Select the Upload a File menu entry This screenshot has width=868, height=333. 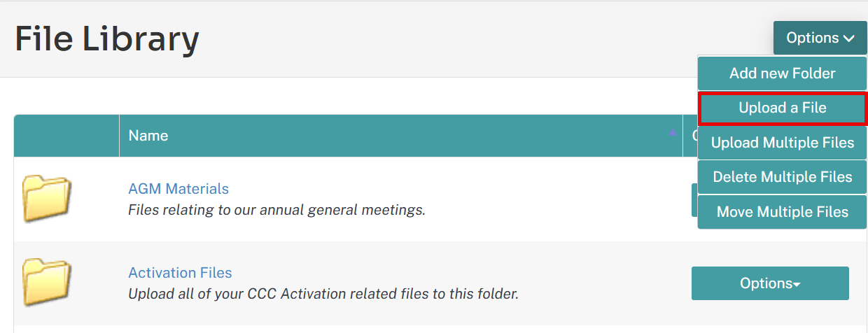coord(783,108)
